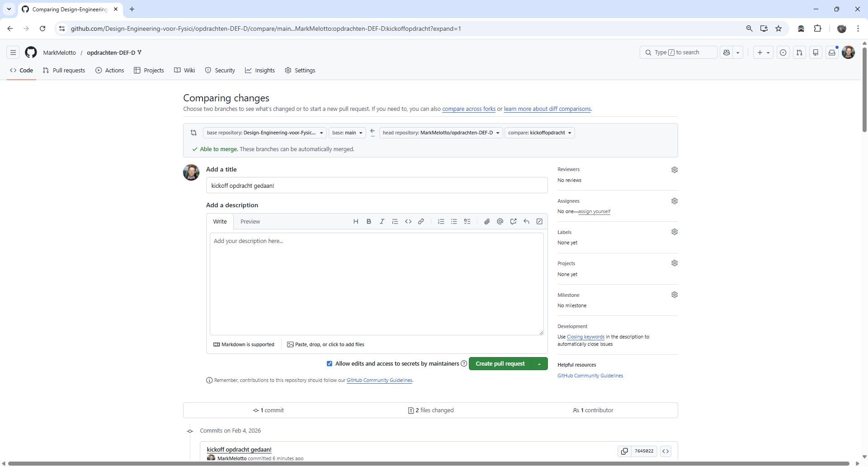This screenshot has width=868, height=467.
Task: Open the base: main branch dropdown
Action: coord(347,132)
